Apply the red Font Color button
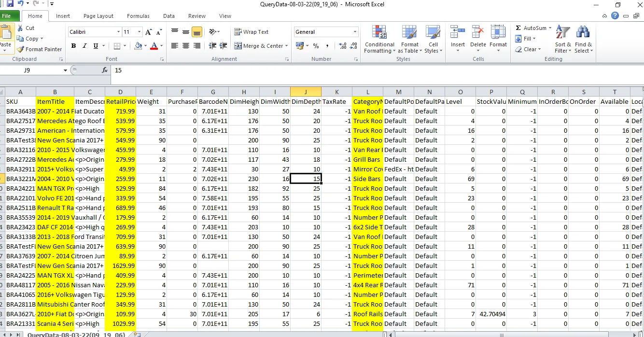The width and height of the screenshot is (644, 337). (154, 46)
